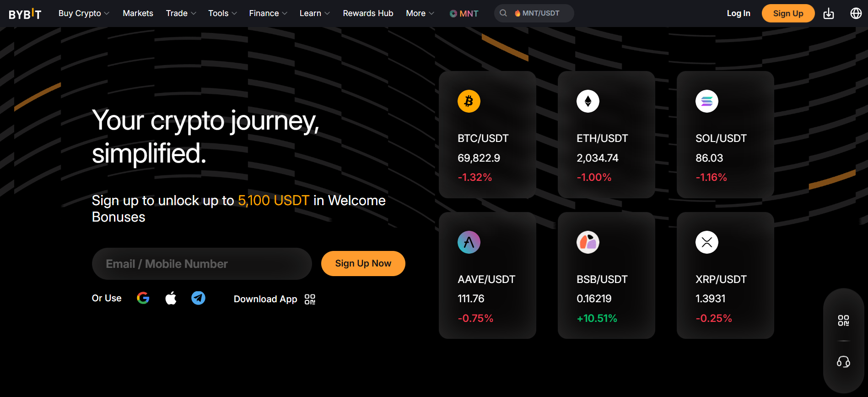Click the Sign Up header button

click(x=788, y=13)
